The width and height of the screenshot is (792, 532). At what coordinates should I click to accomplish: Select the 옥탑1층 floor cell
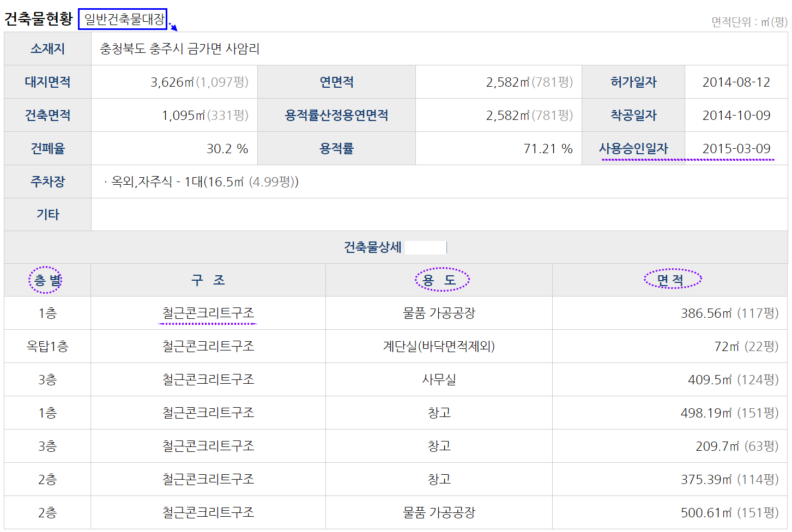tap(47, 346)
